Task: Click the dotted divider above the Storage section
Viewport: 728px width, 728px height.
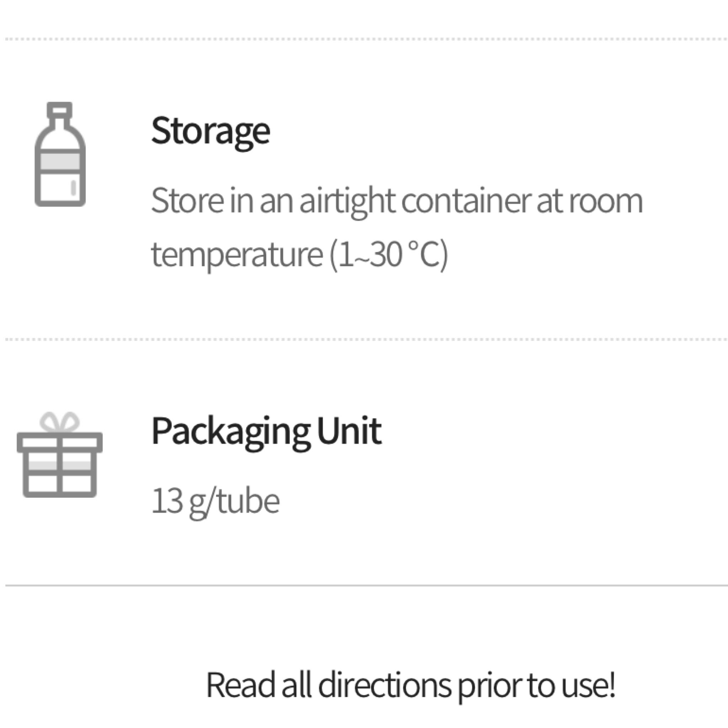Action: tap(364, 39)
